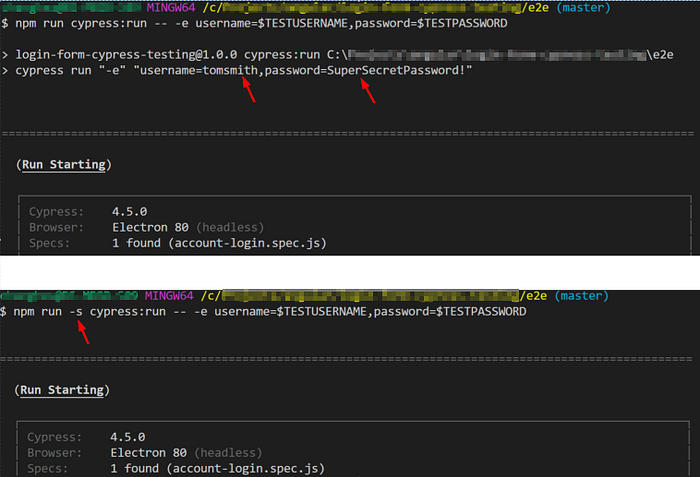
Task: Click the second command 'npm run -s cypress:run'
Action: (89, 311)
